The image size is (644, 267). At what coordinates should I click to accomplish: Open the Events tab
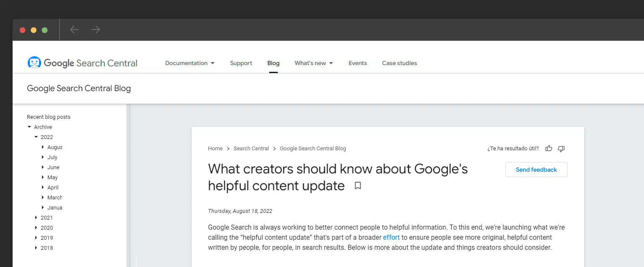[358, 63]
